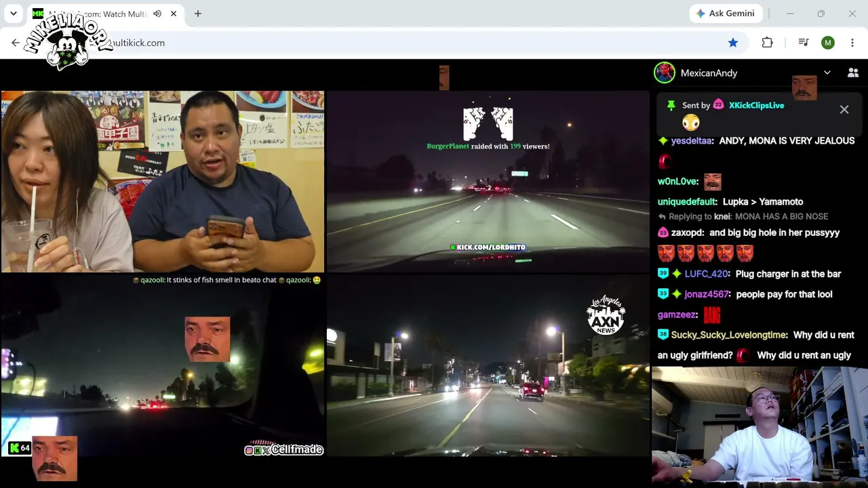Viewport: 868px width, 488px height.
Task: Expand the tab search dropdown
Action: pos(13,14)
